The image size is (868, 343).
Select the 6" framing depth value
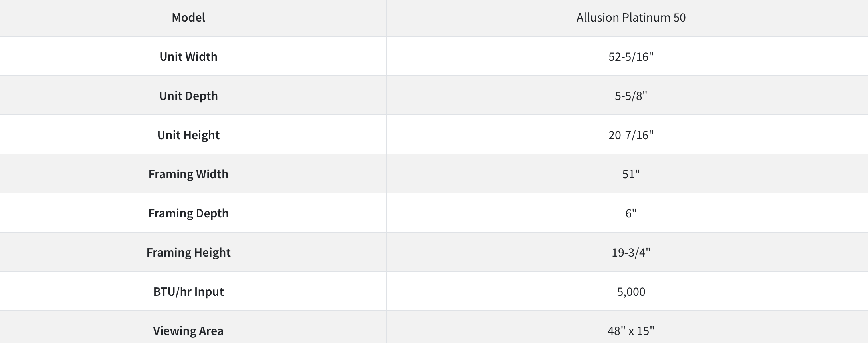click(x=631, y=213)
